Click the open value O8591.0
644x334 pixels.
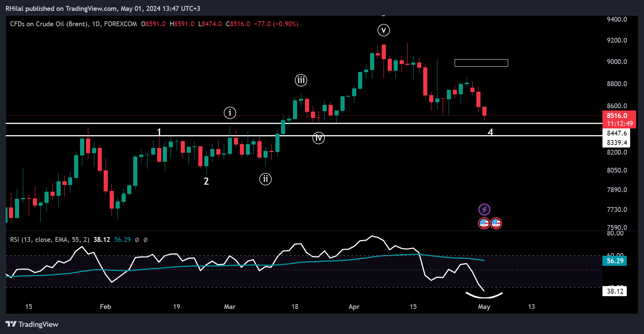(153, 24)
